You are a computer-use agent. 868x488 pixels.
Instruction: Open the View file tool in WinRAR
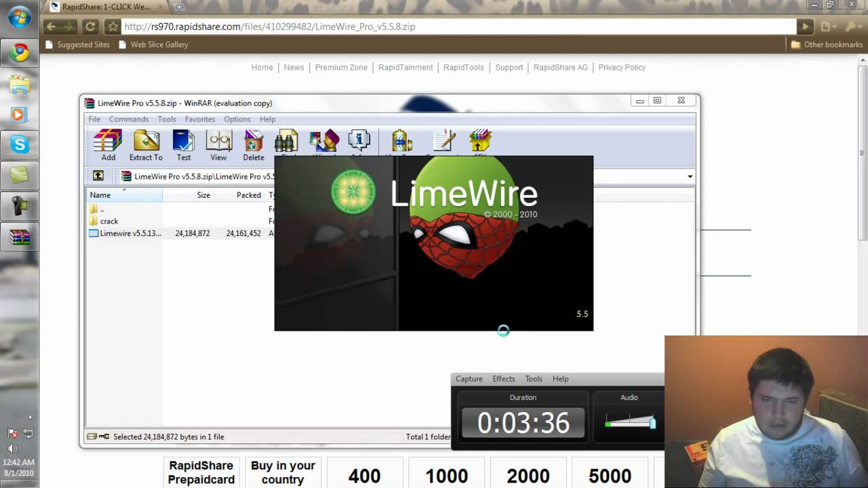(x=218, y=145)
